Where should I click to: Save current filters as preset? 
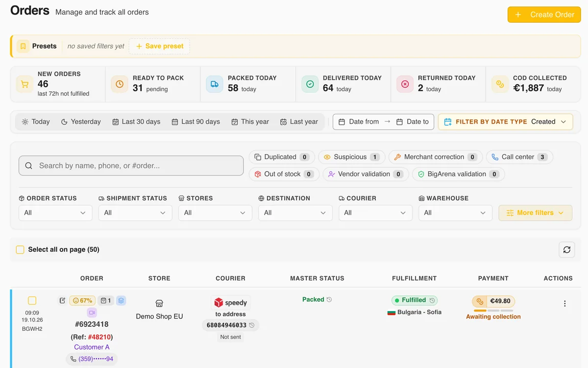tap(159, 46)
